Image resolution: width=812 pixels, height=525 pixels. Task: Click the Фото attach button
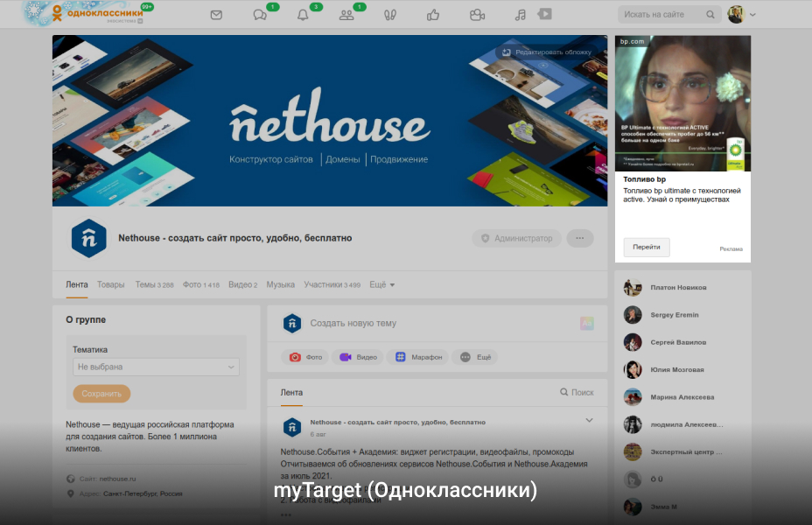[305, 357]
